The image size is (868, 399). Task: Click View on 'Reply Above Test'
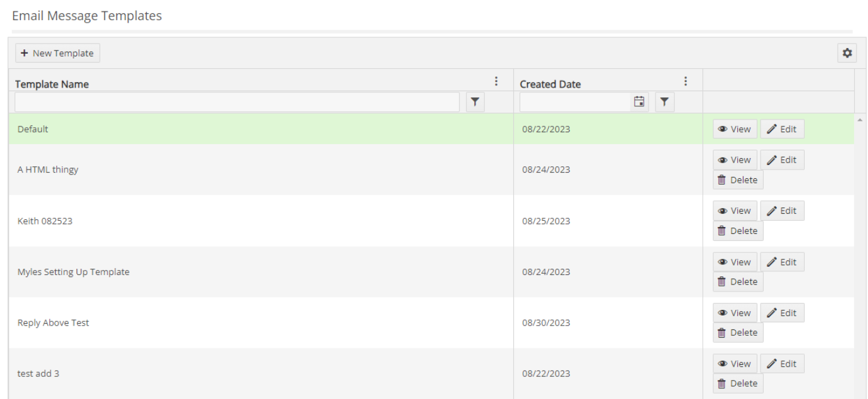[735, 312]
